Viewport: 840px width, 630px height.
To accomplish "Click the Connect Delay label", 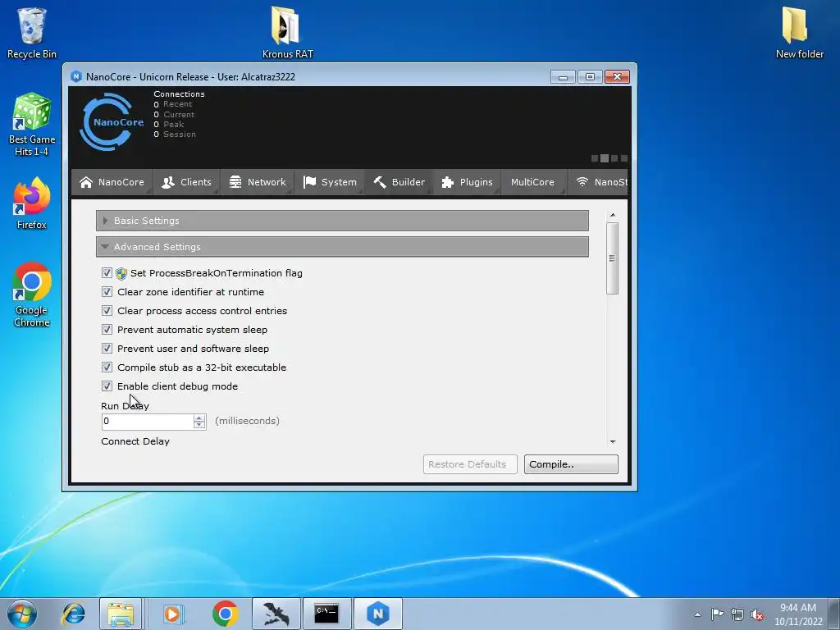I will pyautogui.click(x=135, y=441).
